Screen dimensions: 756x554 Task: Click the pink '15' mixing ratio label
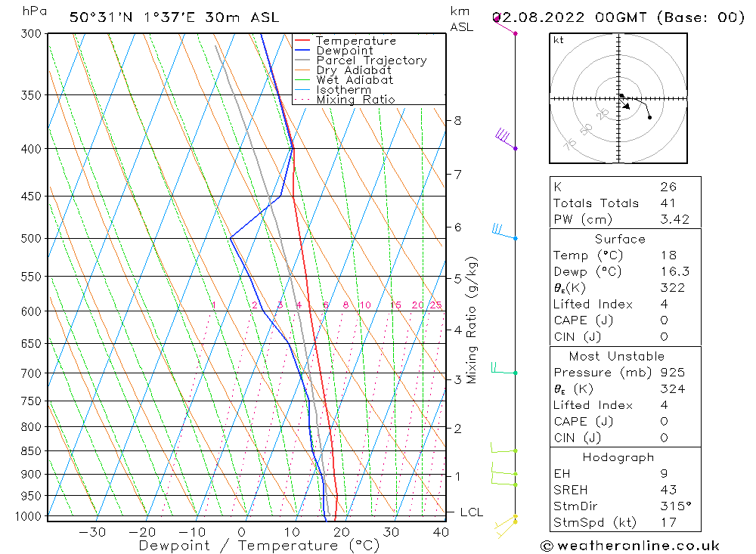[396, 305]
